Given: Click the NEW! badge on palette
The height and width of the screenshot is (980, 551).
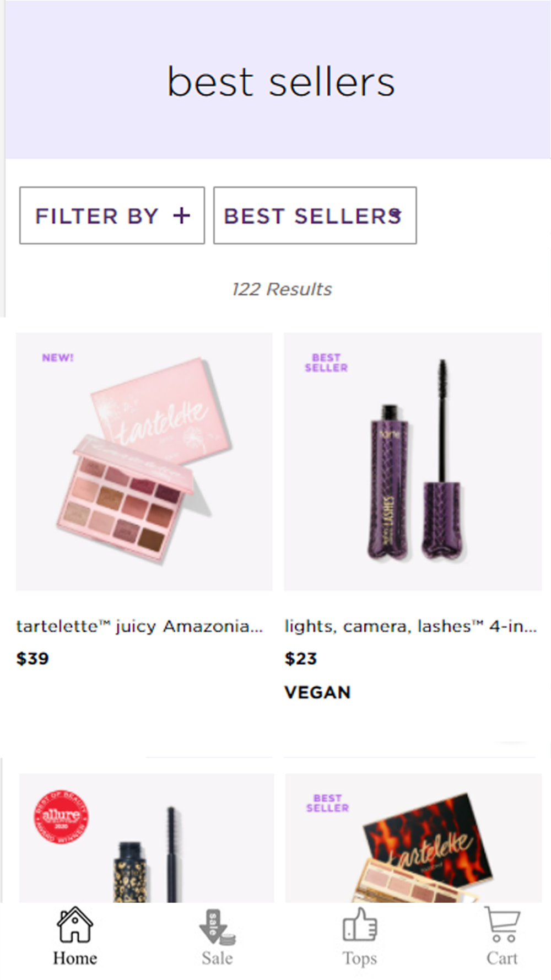Looking at the screenshot, I should point(58,358).
